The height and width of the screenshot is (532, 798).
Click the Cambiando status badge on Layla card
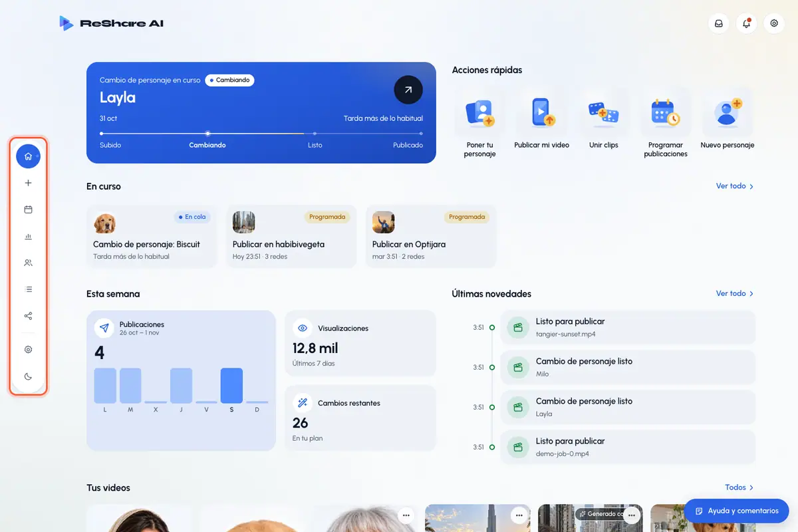[229, 80]
